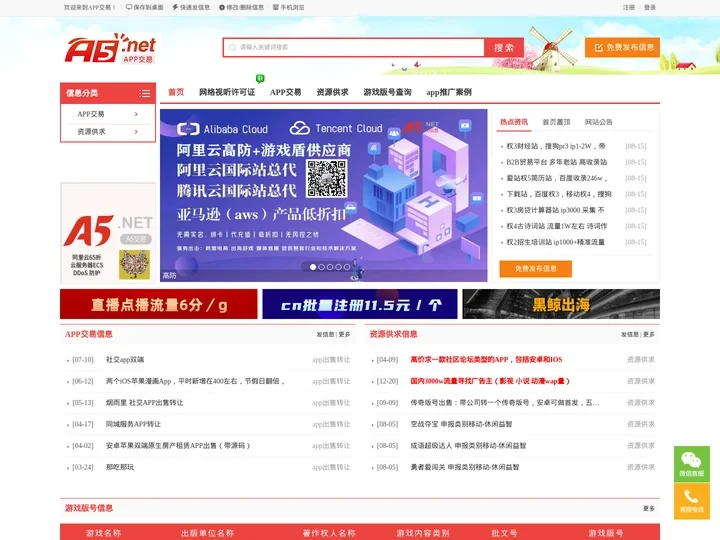Click the 批文号 table column header

pyautogui.click(x=504, y=533)
